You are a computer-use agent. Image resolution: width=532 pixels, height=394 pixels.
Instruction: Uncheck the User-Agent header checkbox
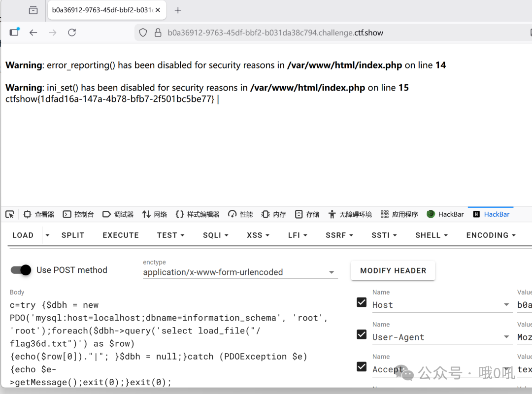[x=362, y=334]
